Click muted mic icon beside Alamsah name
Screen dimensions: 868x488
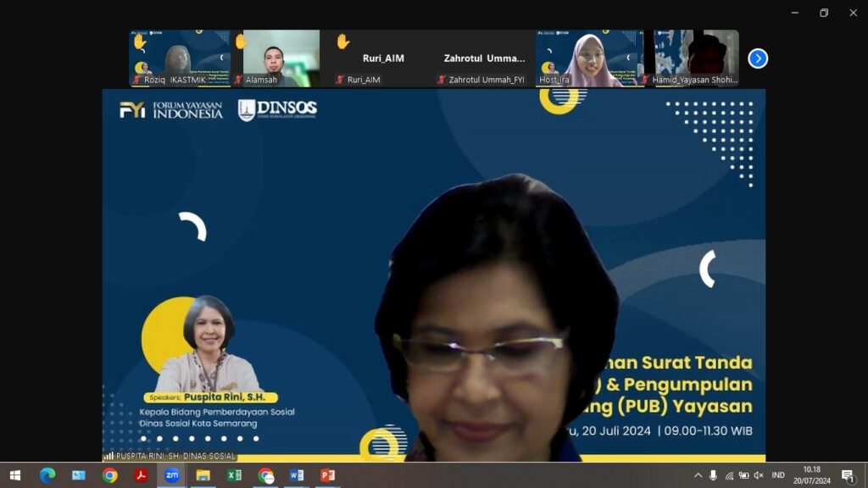pos(238,80)
